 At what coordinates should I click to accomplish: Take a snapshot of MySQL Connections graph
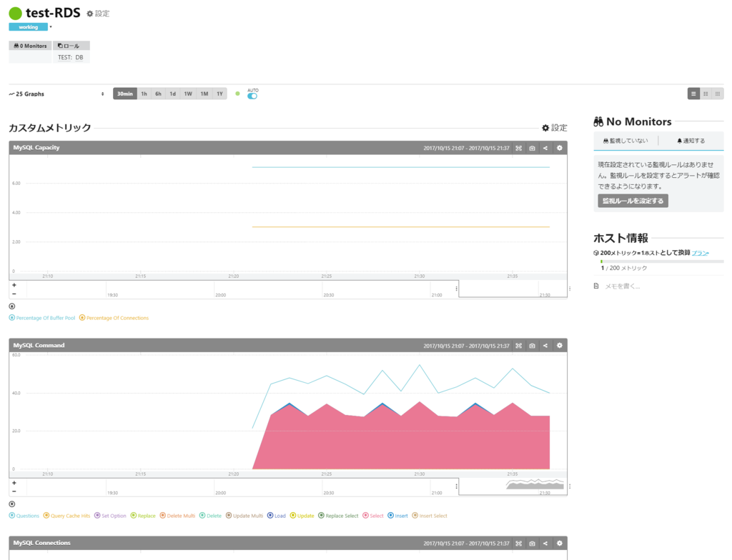[x=532, y=543]
